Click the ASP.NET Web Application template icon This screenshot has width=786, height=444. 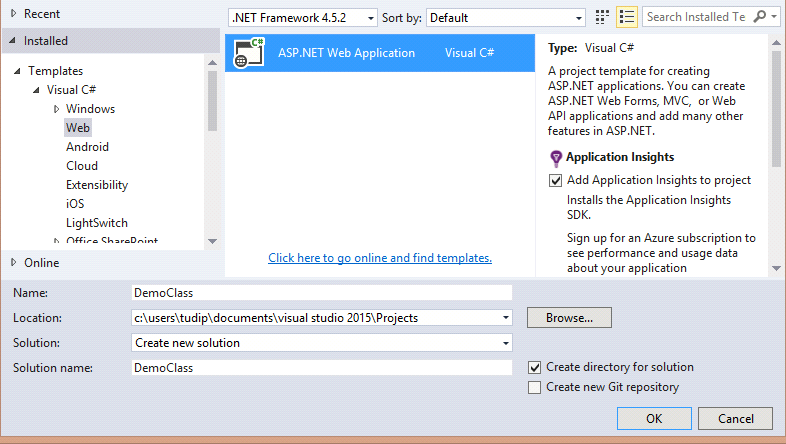(249, 53)
